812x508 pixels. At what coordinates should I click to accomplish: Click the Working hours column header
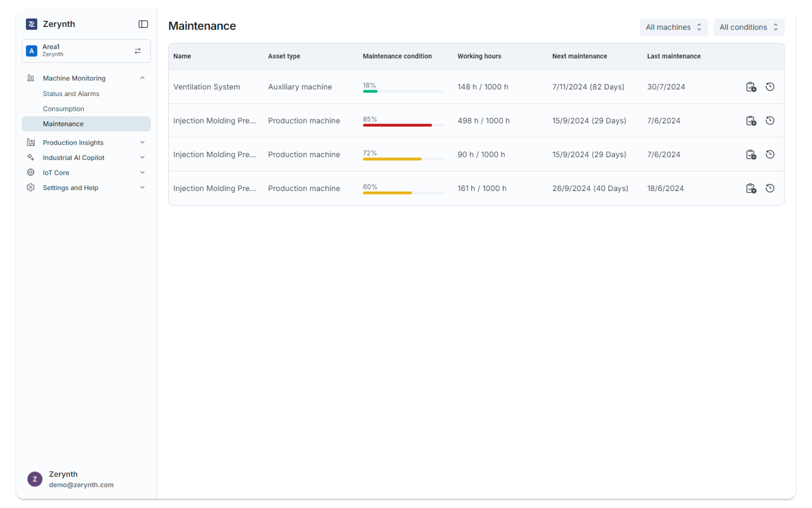click(479, 56)
